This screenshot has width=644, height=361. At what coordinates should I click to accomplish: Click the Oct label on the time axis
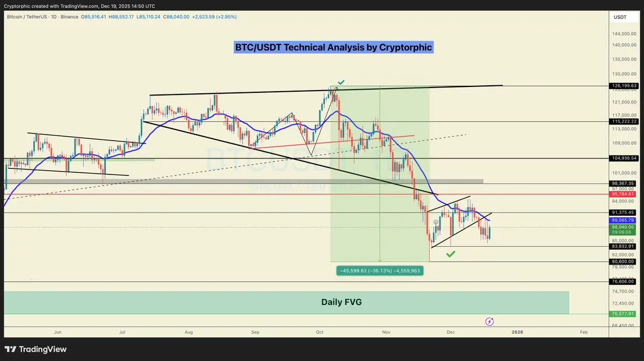(320, 332)
